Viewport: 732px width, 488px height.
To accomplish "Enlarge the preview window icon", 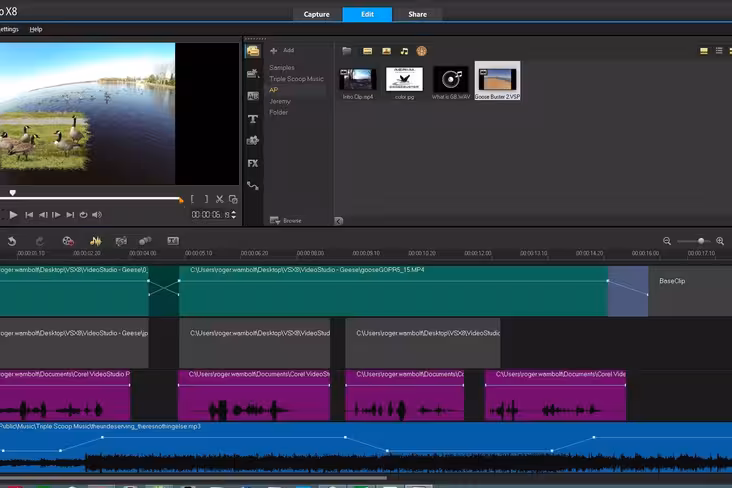I will tap(233, 199).
